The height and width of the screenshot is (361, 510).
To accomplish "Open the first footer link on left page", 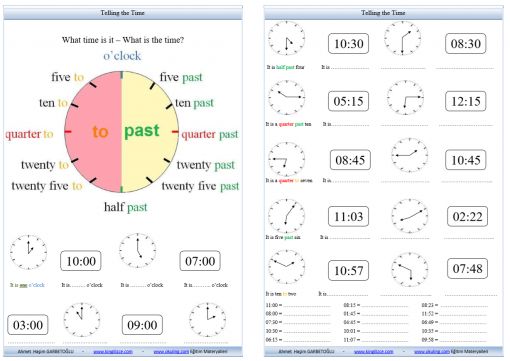I will pos(113,351).
